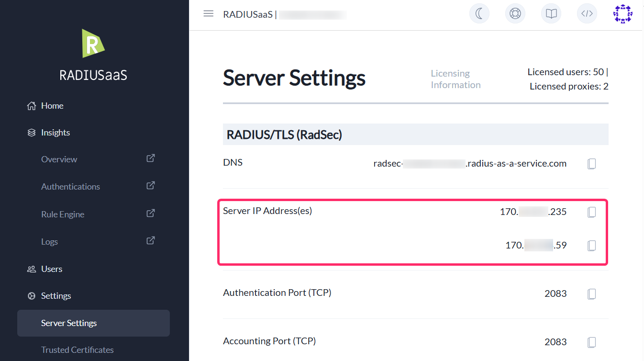The image size is (644, 361).
Task: Toggle dark mode with the moon icon
Action: (x=479, y=14)
